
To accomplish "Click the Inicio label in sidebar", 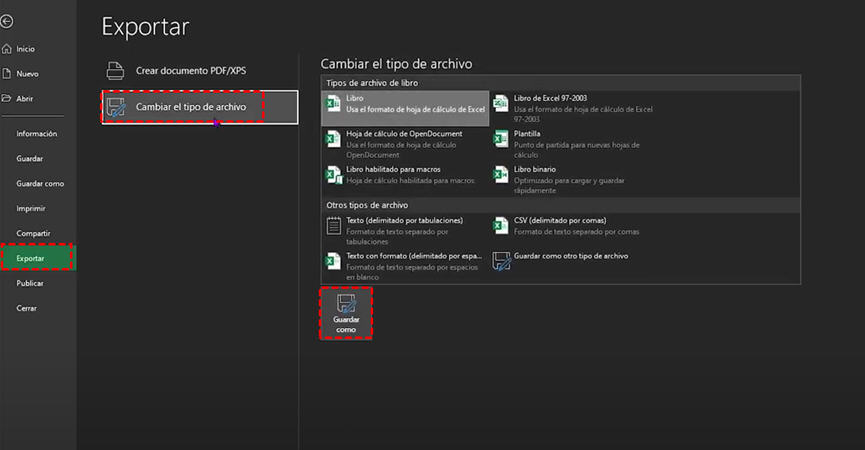I will click(25, 49).
